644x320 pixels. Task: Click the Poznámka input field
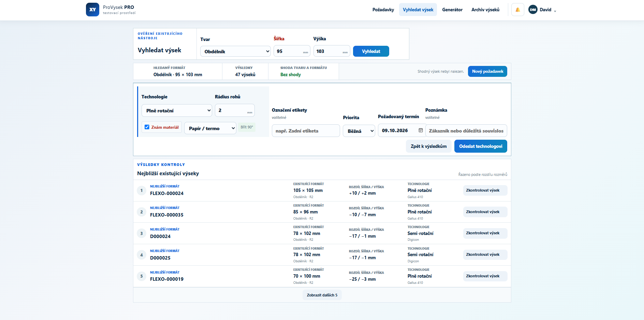click(466, 131)
